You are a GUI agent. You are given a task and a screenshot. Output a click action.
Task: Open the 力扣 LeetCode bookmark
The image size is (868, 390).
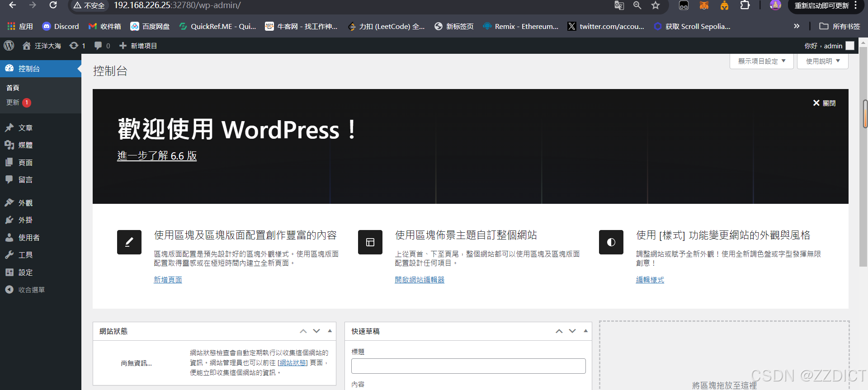(387, 26)
